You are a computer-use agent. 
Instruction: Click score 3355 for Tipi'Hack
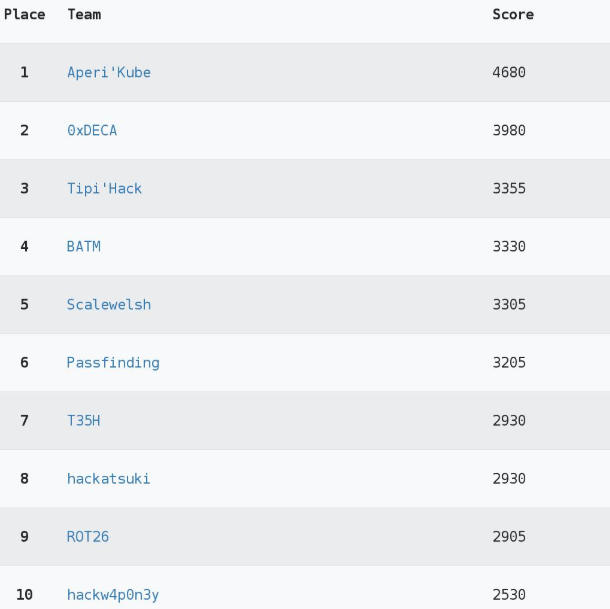coord(509,188)
